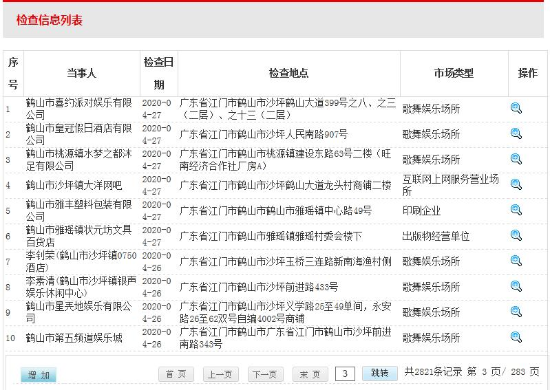Click market type 互联网上网服务营业场所
The width and height of the screenshot is (550, 390).
[x=450, y=185]
